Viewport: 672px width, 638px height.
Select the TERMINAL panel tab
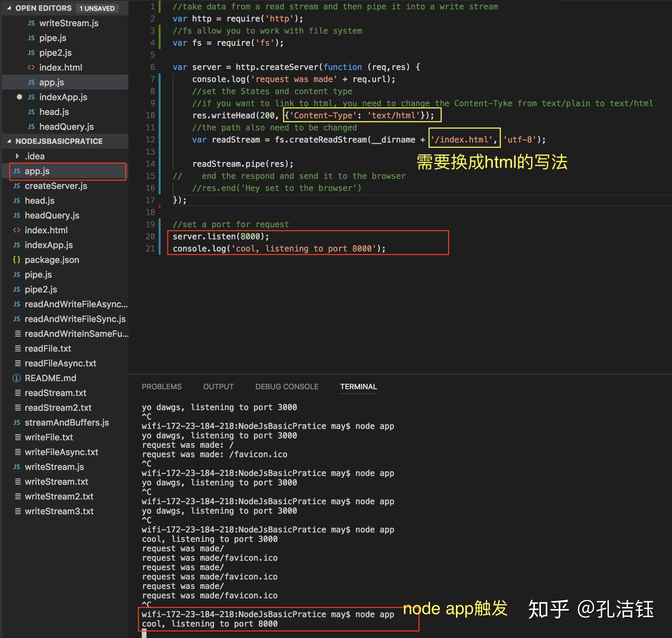click(358, 387)
